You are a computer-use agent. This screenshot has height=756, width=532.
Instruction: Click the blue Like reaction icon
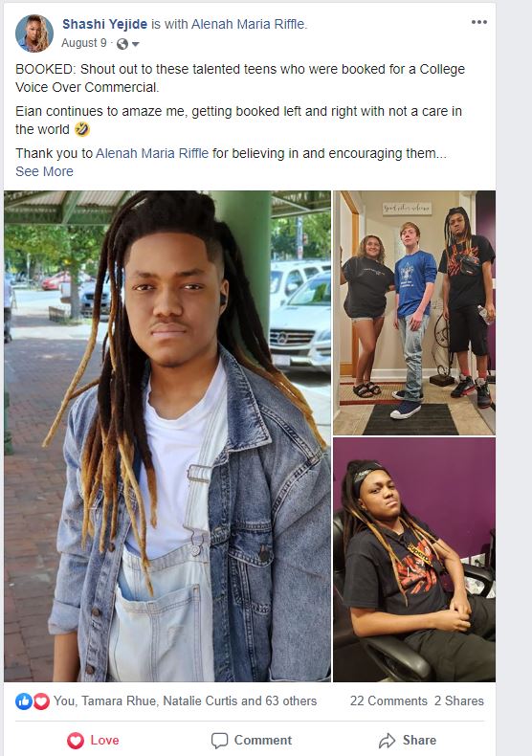[x=23, y=701]
